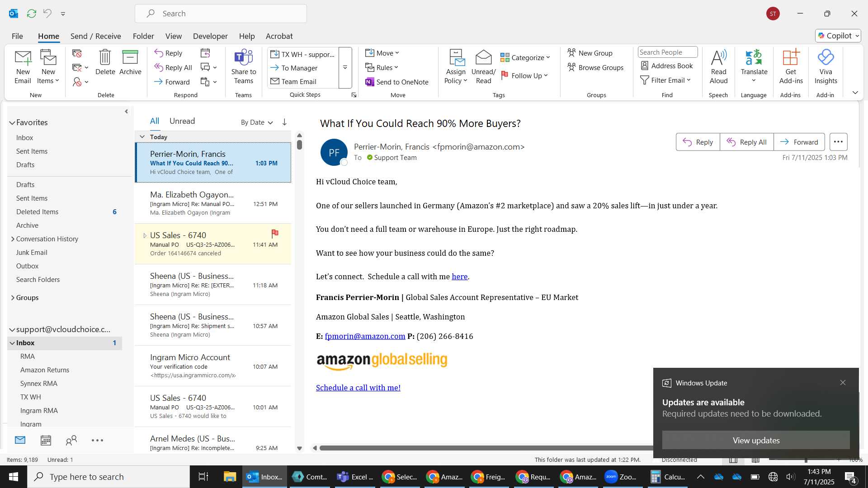Image resolution: width=868 pixels, height=488 pixels.
Task: Dismiss the Windows Update notification
Action: pyautogui.click(x=843, y=383)
